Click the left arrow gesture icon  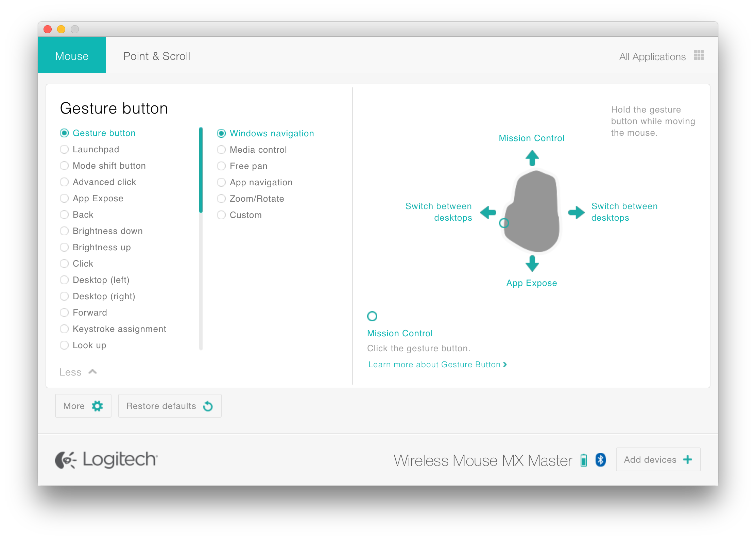click(x=488, y=213)
